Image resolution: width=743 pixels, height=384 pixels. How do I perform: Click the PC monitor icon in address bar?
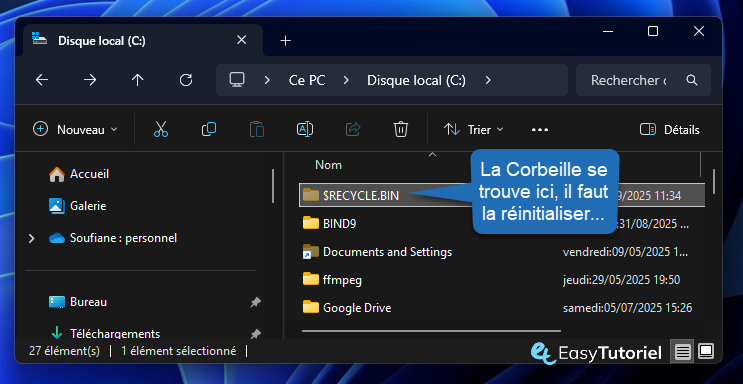point(237,80)
